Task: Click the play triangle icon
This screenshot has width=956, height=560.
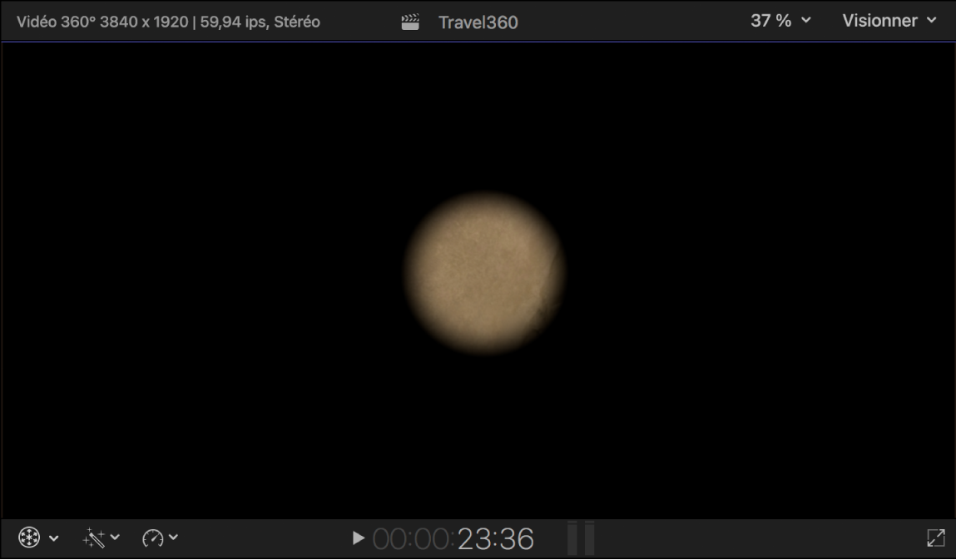Action: pos(358,538)
